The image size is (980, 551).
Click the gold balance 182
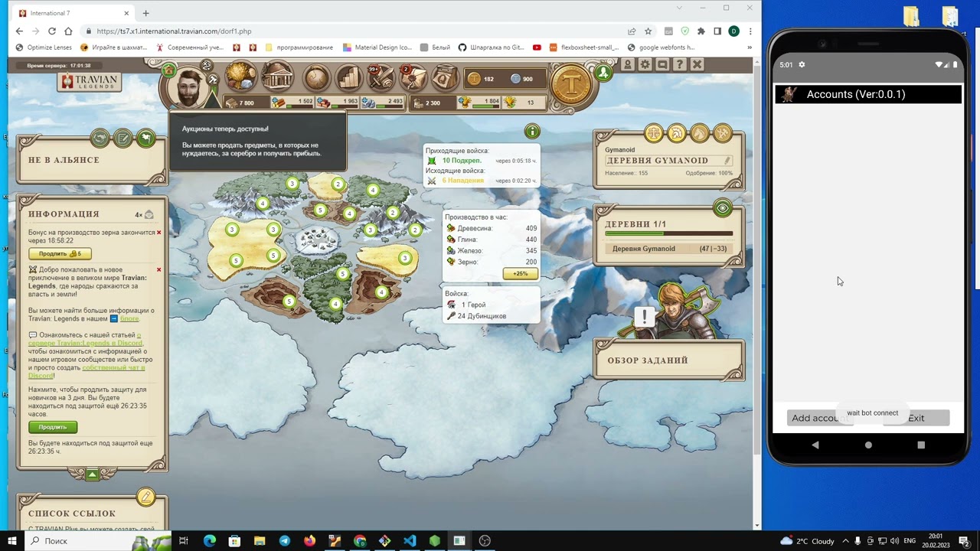point(482,79)
